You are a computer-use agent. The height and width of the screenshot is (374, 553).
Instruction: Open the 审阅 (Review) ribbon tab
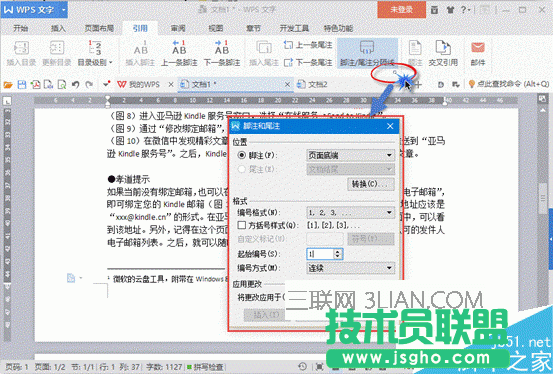pos(178,28)
